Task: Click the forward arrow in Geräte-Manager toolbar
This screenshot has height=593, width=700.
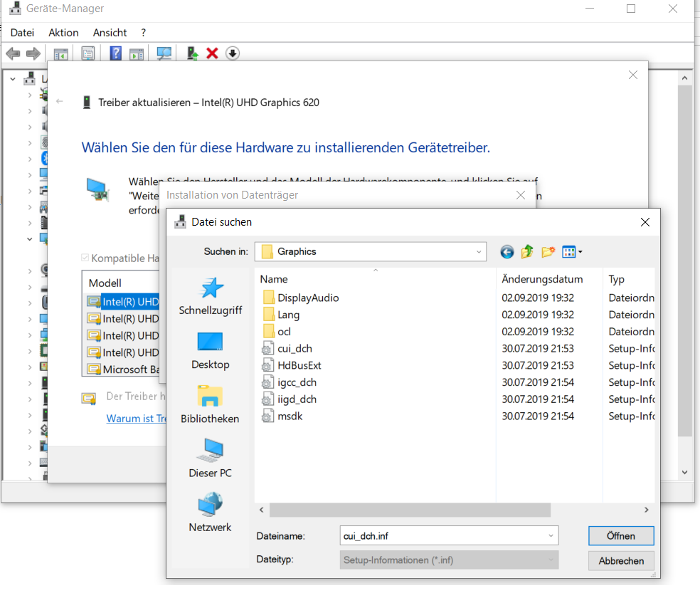Action: click(x=33, y=53)
